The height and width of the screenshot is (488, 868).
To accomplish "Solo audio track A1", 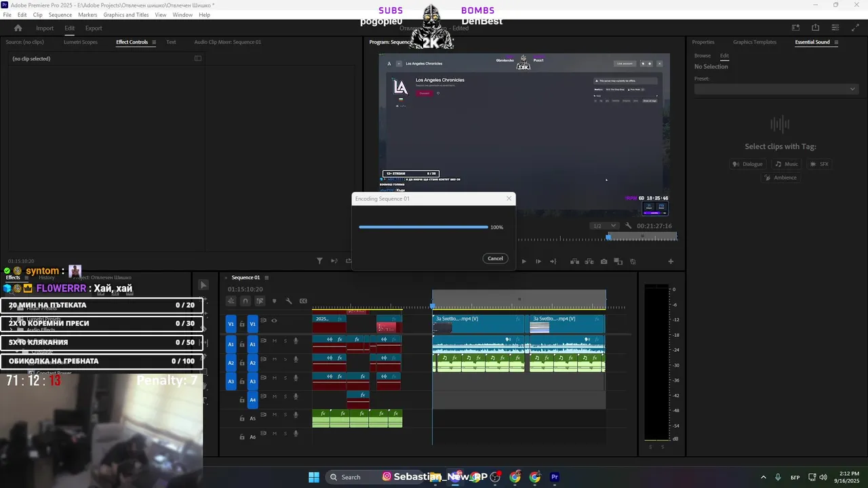I will (285, 341).
